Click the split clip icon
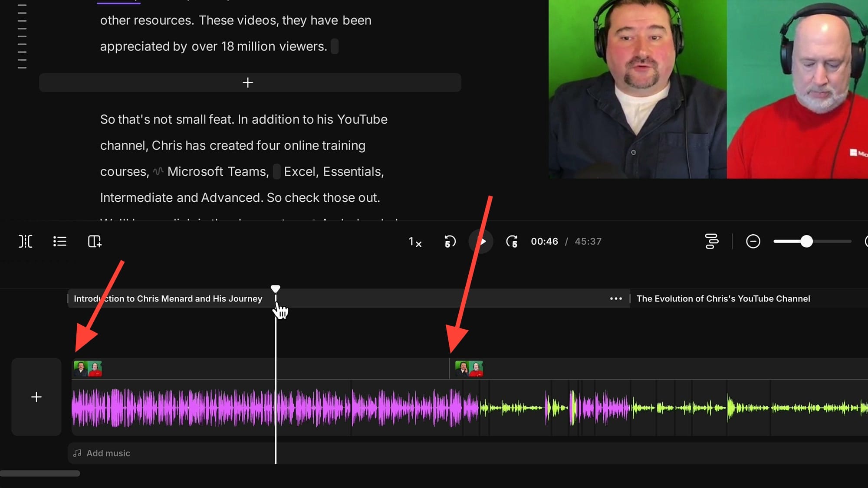868x488 pixels. (25, 241)
